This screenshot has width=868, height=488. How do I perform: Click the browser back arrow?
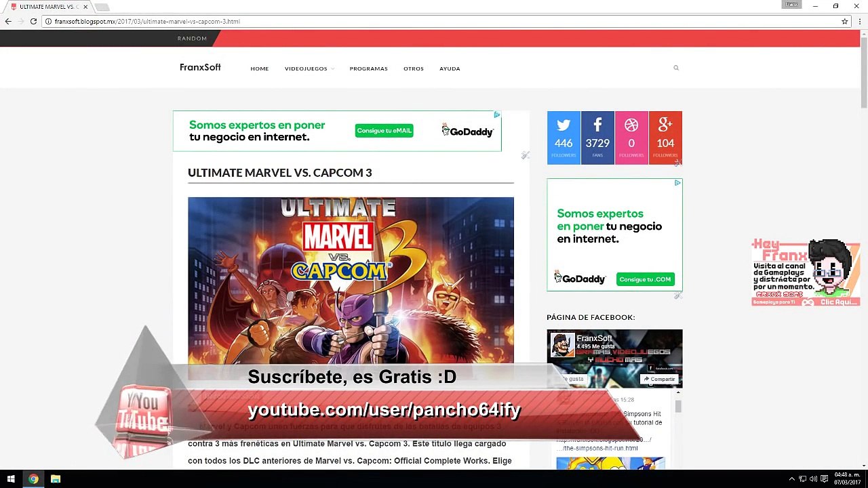pyautogui.click(x=8, y=22)
